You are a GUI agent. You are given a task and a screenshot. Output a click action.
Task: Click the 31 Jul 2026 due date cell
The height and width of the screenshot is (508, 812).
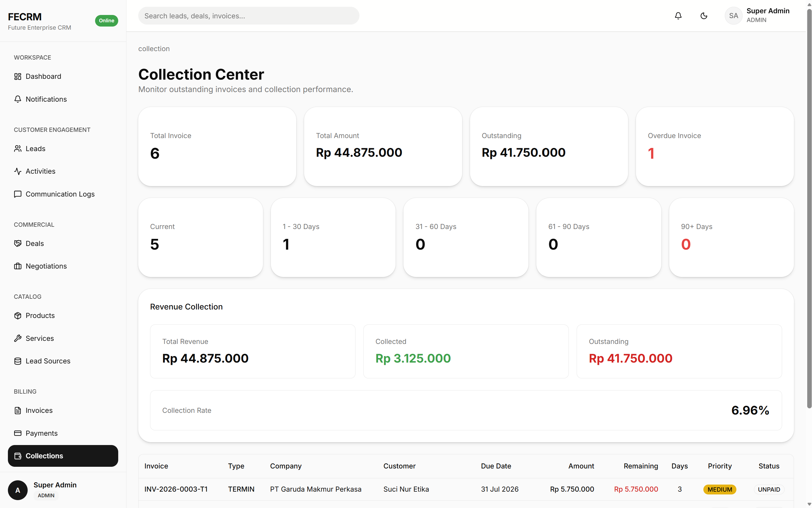[x=499, y=489]
